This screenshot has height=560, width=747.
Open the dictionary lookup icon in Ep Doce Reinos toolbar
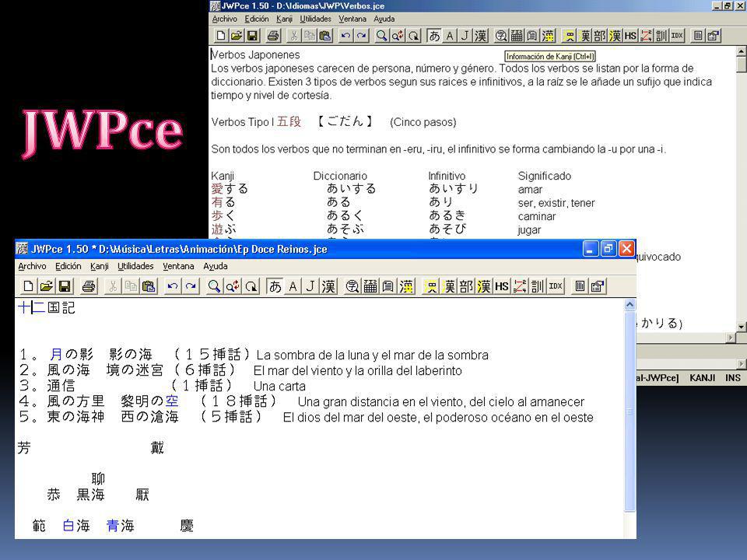(x=352, y=286)
